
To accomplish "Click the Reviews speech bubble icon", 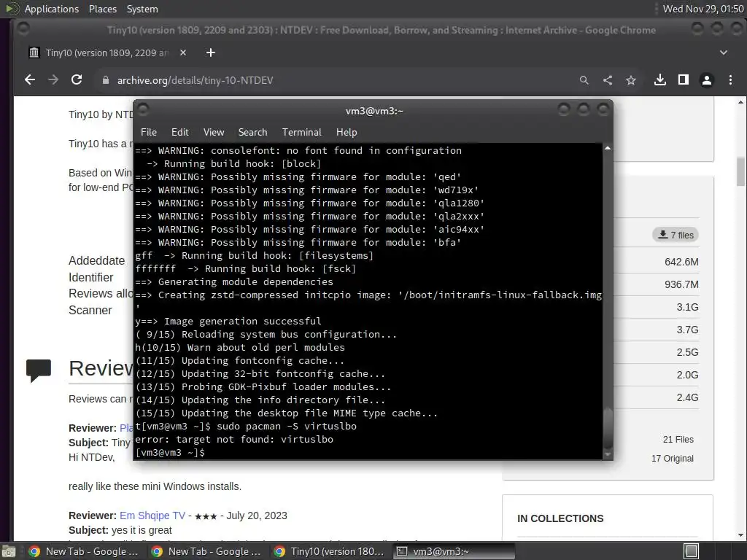I will [x=39, y=370].
